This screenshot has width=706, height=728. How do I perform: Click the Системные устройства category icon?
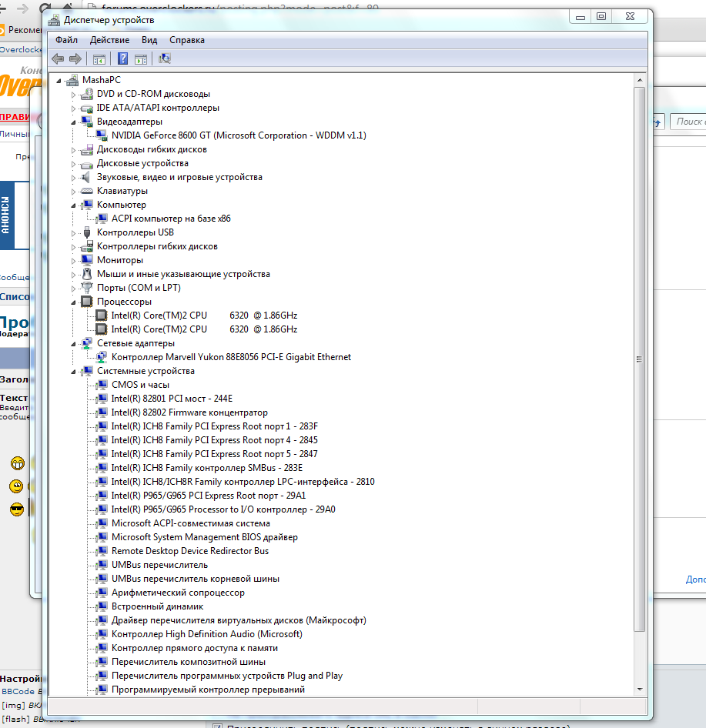coord(86,371)
